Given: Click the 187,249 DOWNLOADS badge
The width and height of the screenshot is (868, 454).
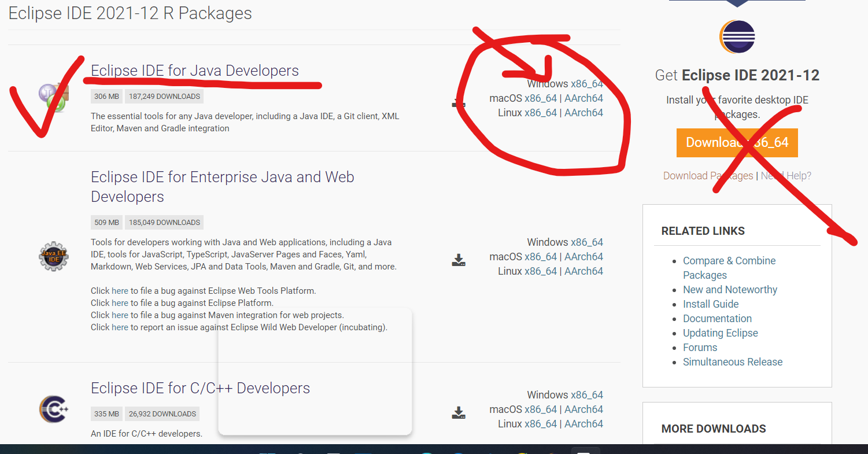Looking at the screenshot, I should (x=164, y=97).
